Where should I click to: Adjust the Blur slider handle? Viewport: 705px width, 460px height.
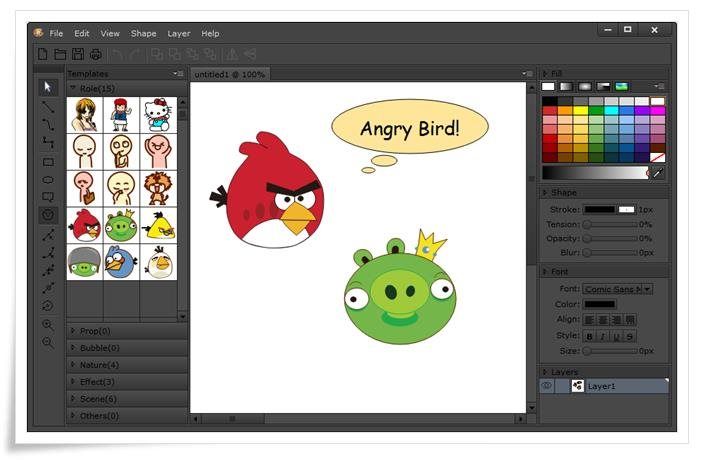tap(587, 253)
